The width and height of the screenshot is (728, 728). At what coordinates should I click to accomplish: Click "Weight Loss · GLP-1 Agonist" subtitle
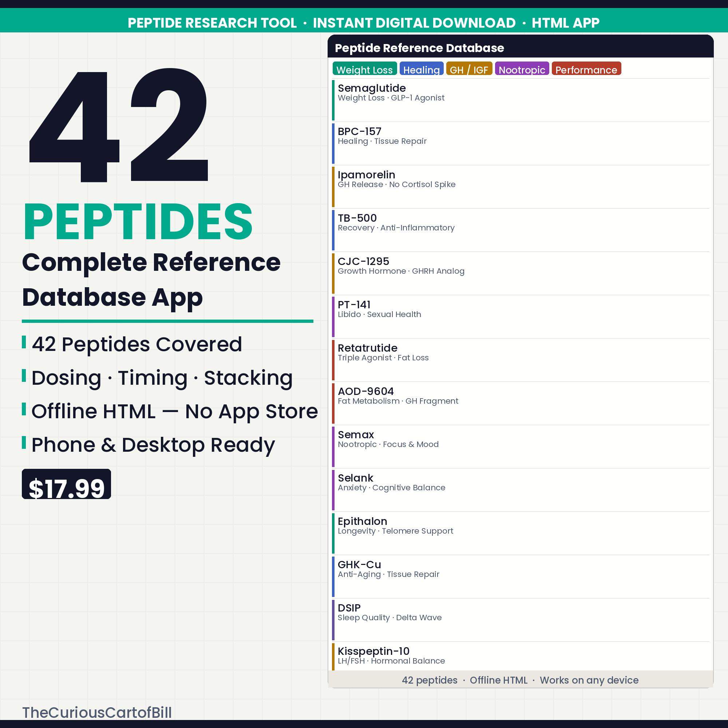tap(391, 98)
